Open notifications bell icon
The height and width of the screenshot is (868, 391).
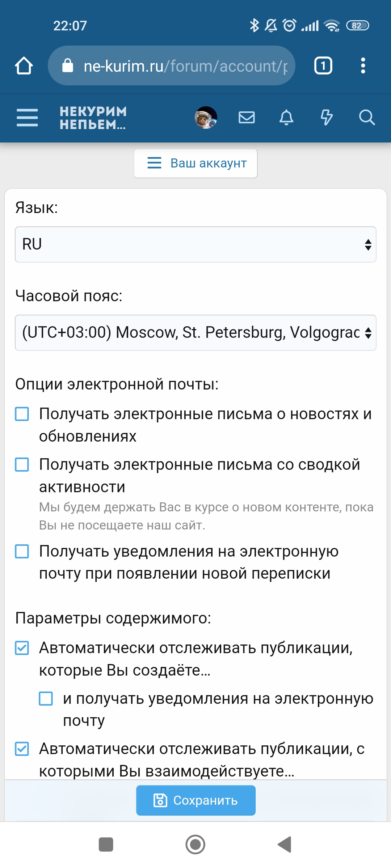(286, 118)
